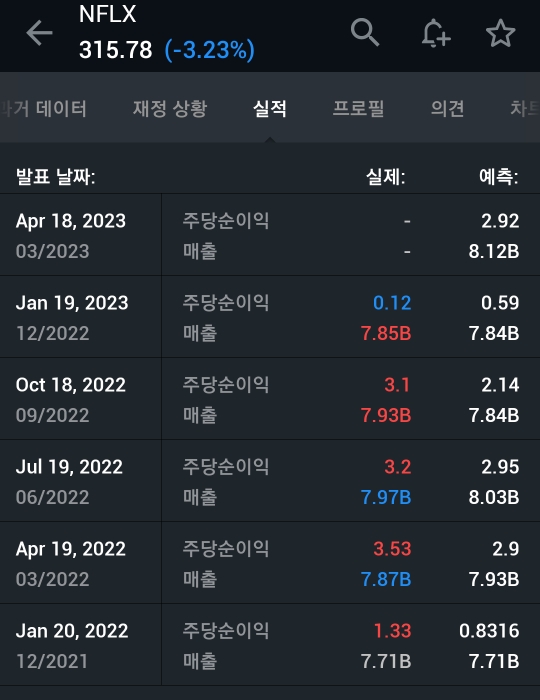Image resolution: width=540 pixels, height=700 pixels.
Task: Add a price alert with bell icon
Action: (x=436, y=33)
